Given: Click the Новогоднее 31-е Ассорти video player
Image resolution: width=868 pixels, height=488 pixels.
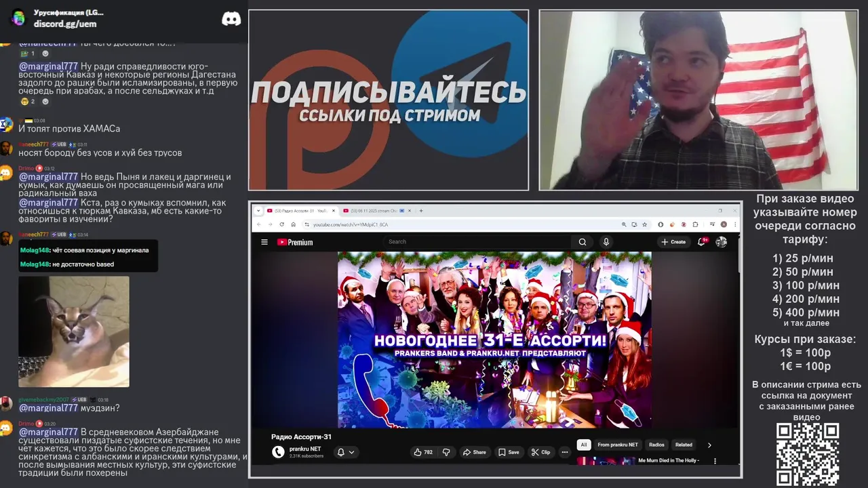Looking at the screenshot, I should pyautogui.click(x=494, y=340).
